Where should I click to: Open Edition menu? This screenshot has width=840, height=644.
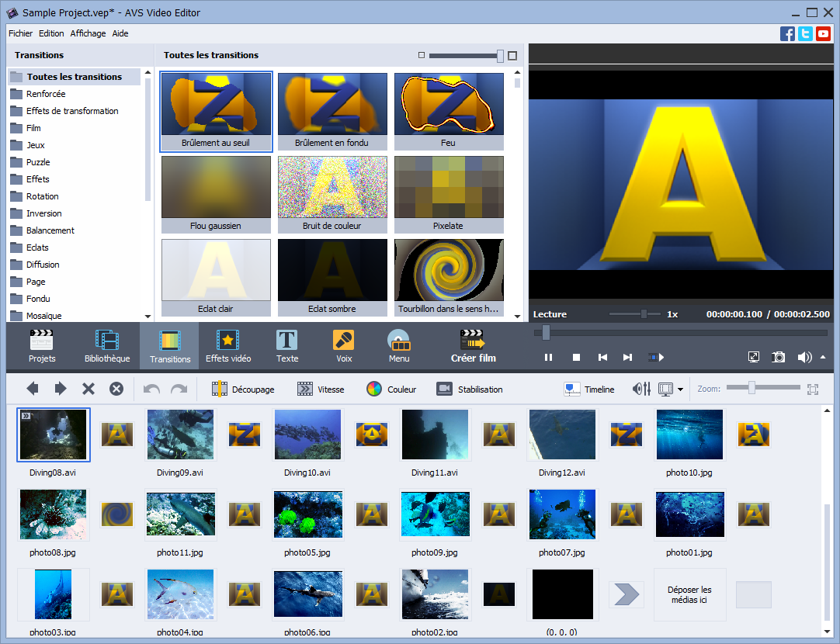pos(51,33)
